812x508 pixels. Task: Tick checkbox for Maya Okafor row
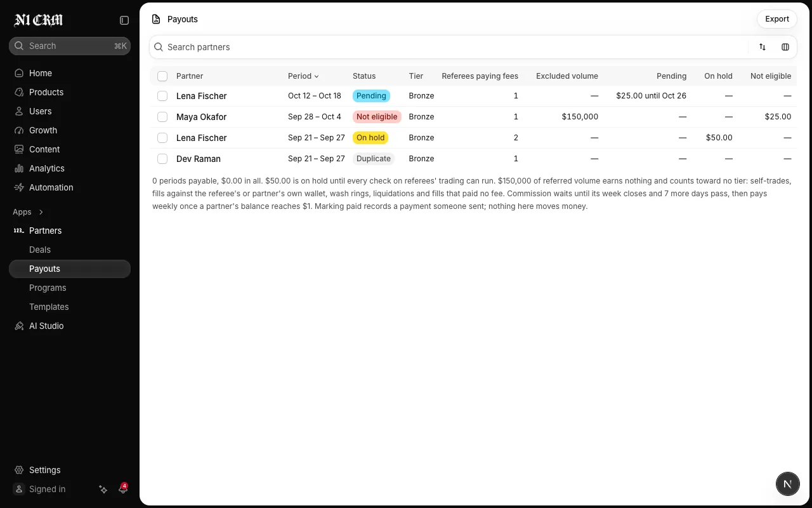(x=162, y=117)
